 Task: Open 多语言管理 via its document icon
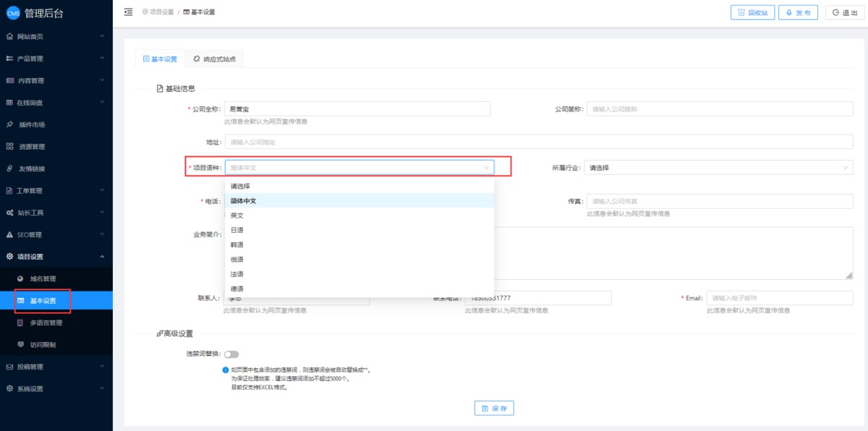[x=20, y=323]
